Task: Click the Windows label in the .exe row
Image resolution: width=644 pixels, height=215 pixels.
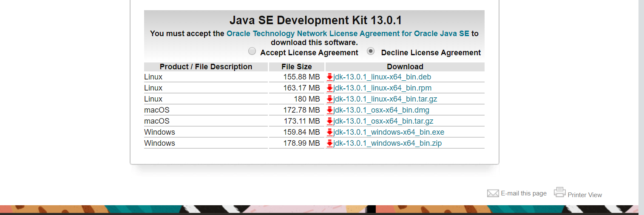Action: click(159, 132)
